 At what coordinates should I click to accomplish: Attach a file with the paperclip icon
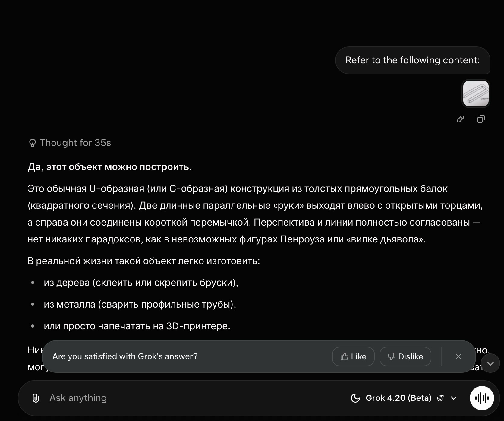(x=36, y=398)
